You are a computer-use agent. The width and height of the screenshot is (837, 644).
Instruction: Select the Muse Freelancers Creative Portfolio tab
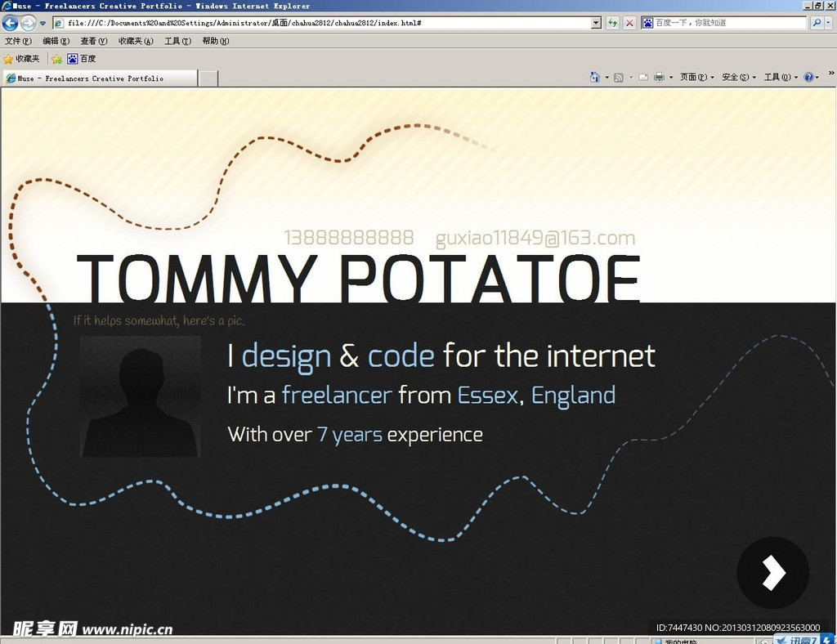coord(100,78)
